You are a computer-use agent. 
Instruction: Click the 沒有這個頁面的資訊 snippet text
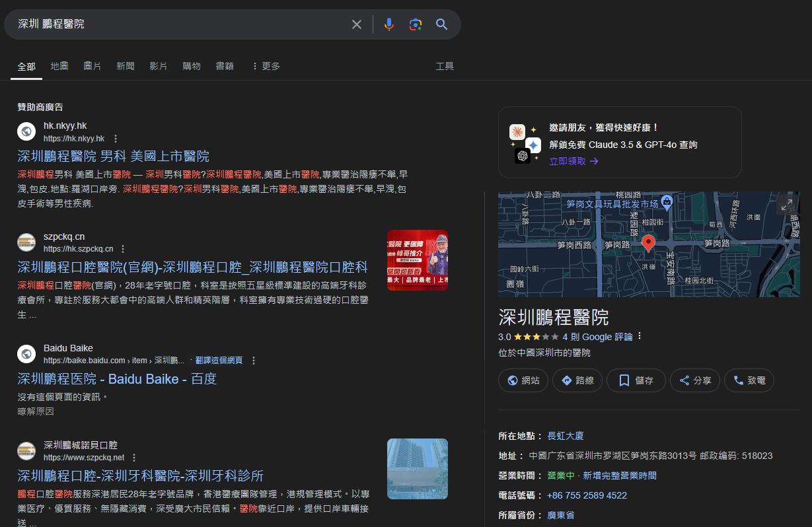[x=62, y=398]
